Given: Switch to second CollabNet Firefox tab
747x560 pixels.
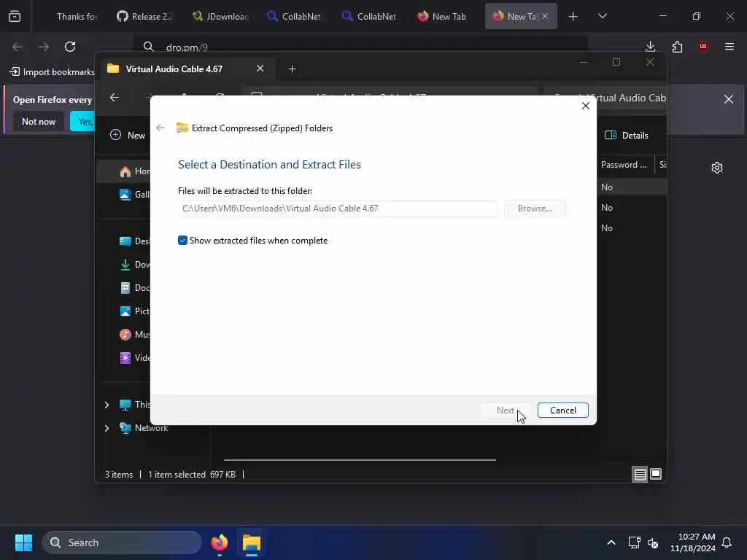Looking at the screenshot, I should (371, 16).
